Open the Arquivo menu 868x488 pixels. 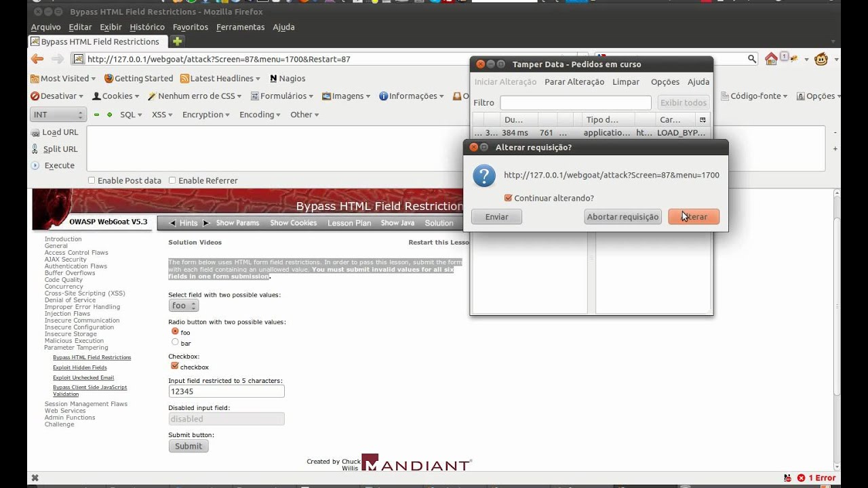(45, 27)
